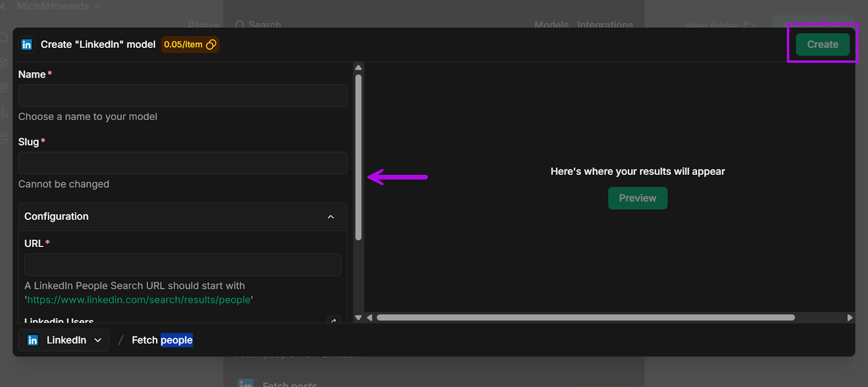Screen dimensions: 868x387
Task: Open the LinkedIn people search URL link
Action: [139, 300]
